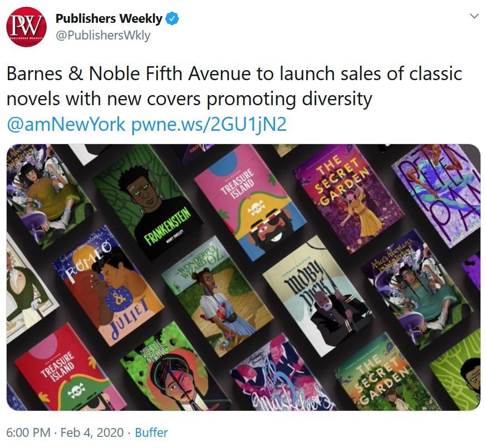Open the Publishers Weekly profile name
The width and height of the screenshot is (486, 448).
click(109, 18)
